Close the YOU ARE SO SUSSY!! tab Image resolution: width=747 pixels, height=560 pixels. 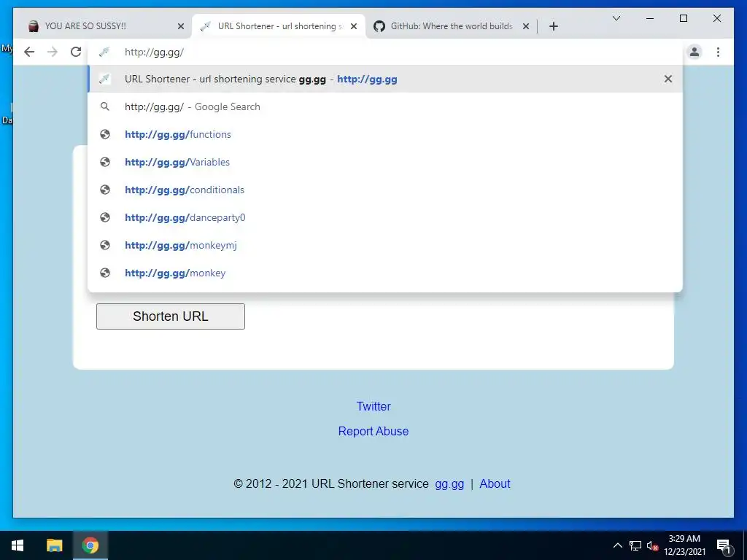tap(181, 26)
